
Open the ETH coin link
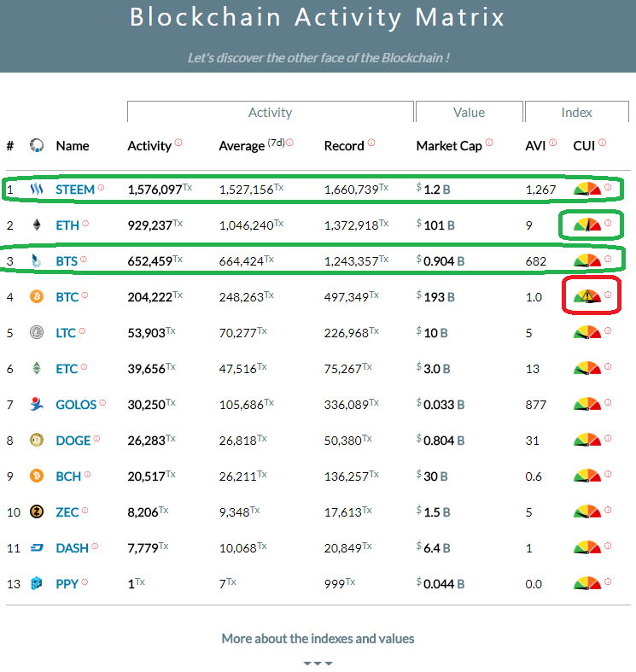(67, 225)
